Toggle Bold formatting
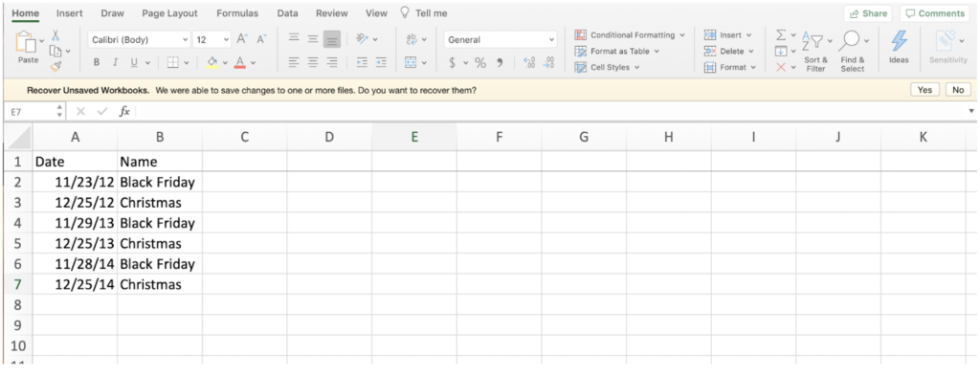The width and height of the screenshot is (980, 376). (97, 62)
